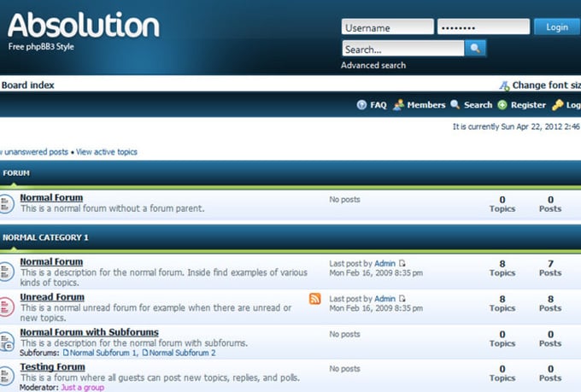This screenshot has height=392, width=581.
Task: Click '7 Posts' count in Normal Forum row
Action: (550, 268)
